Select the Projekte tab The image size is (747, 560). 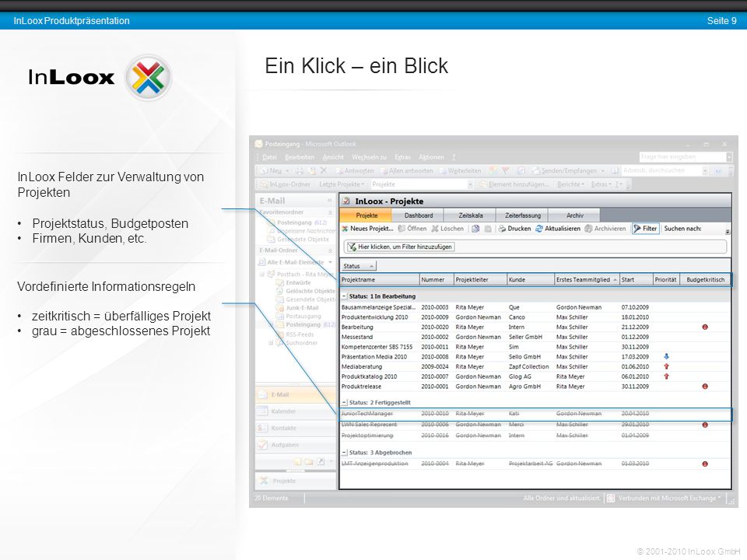click(366, 215)
